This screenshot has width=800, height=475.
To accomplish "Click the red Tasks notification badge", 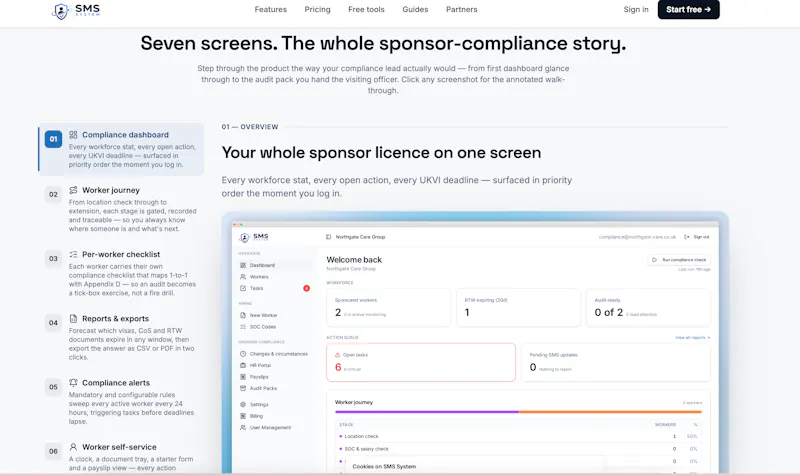I will (306, 288).
